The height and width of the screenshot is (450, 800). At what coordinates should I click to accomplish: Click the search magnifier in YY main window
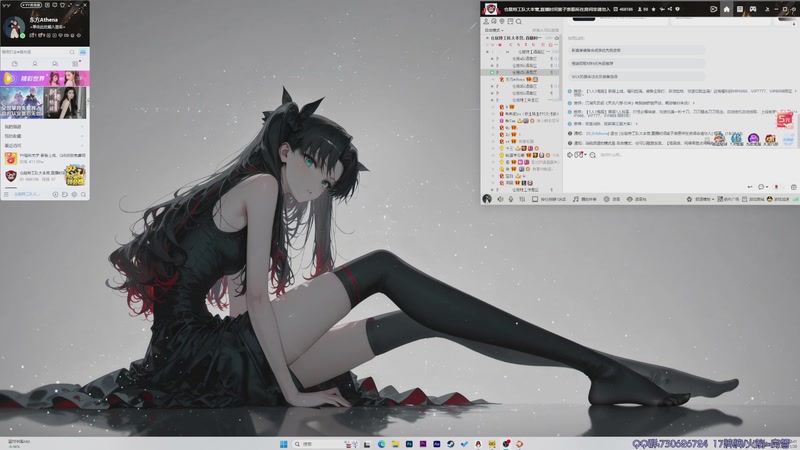point(72,52)
